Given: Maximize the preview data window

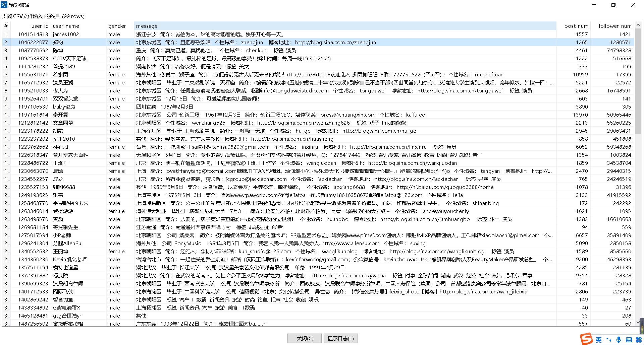Looking at the screenshot, I should (613, 5).
